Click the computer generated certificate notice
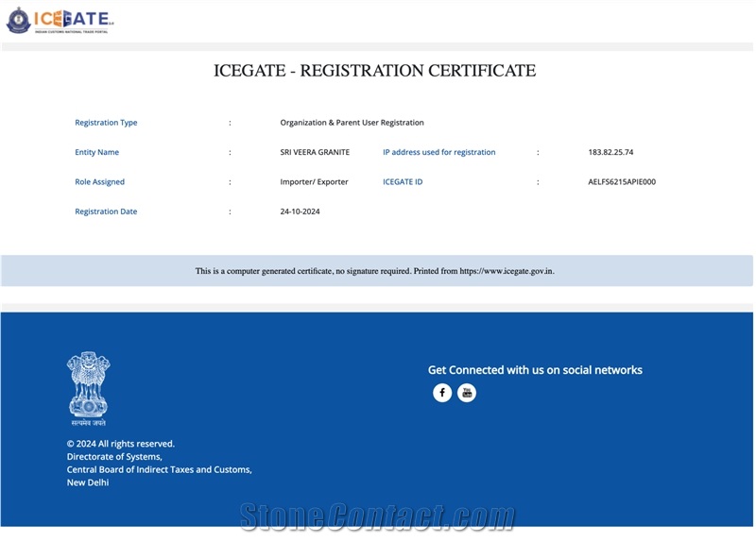 tap(374, 271)
